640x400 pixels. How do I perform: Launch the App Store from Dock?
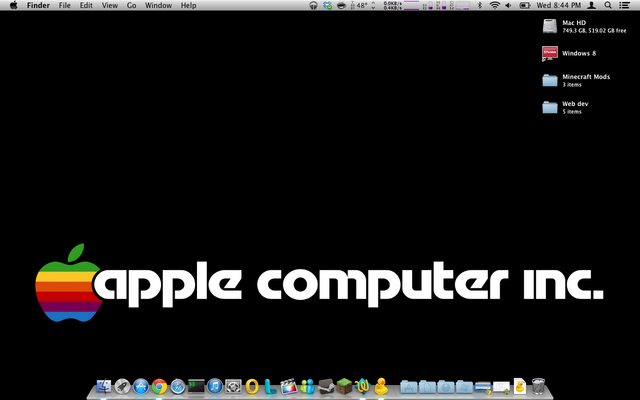[x=141, y=386]
